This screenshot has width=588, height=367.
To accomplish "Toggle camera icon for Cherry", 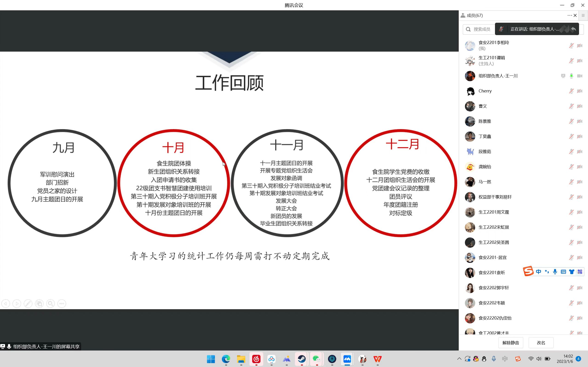I will click(580, 91).
